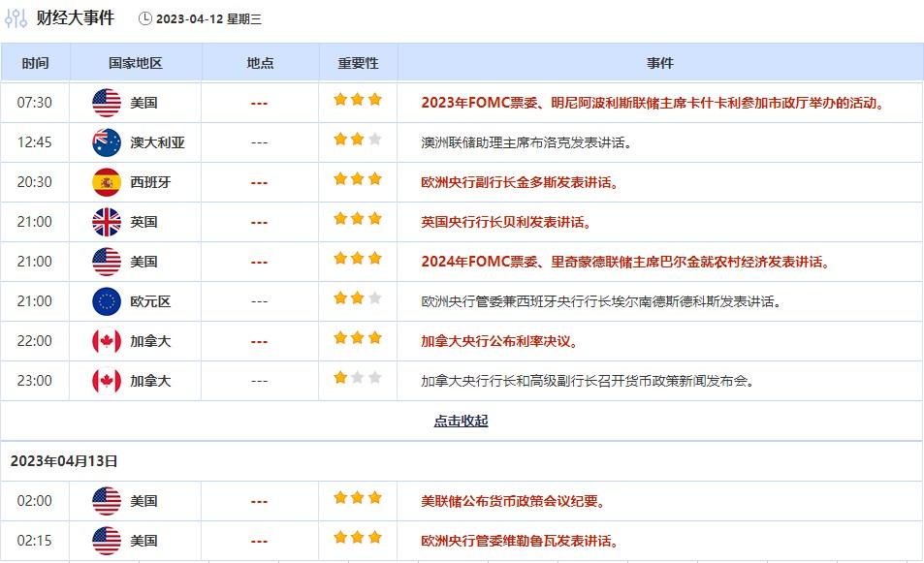Click the US flag in the 02:15 row
The height and width of the screenshot is (563, 924).
point(107,541)
